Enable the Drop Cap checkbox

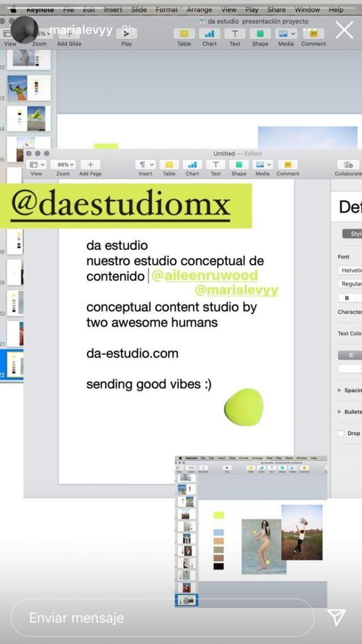pyautogui.click(x=341, y=433)
